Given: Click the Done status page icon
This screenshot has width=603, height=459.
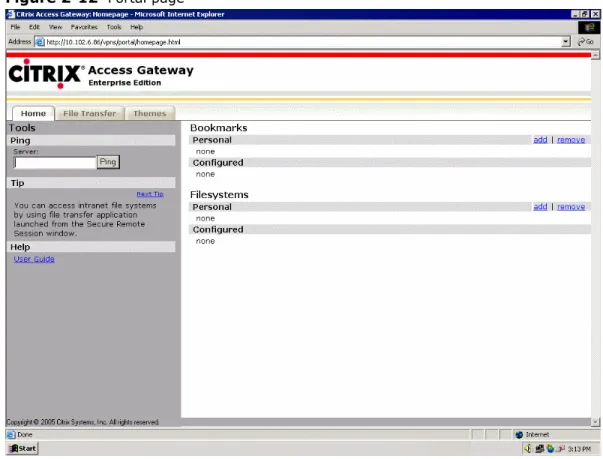Looking at the screenshot, I should click(11, 435).
